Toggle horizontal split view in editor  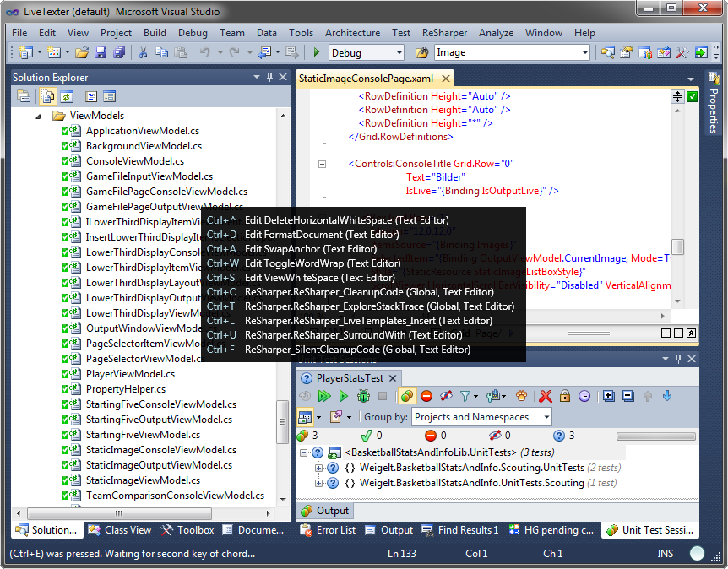678,333
